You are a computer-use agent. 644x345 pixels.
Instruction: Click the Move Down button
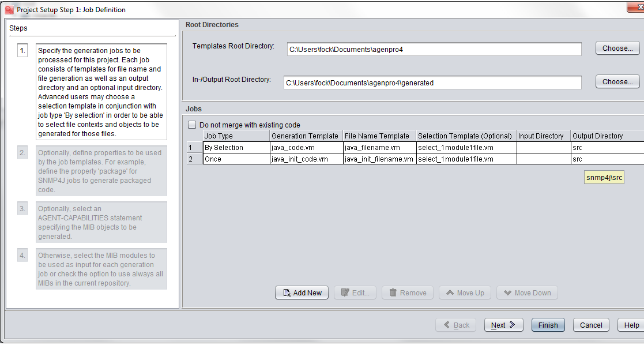pyautogui.click(x=528, y=292)
